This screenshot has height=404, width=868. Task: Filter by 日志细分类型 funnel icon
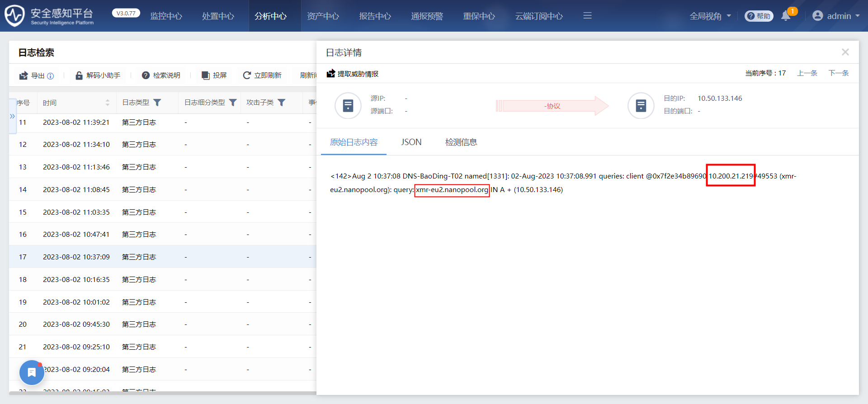point(233,103)
